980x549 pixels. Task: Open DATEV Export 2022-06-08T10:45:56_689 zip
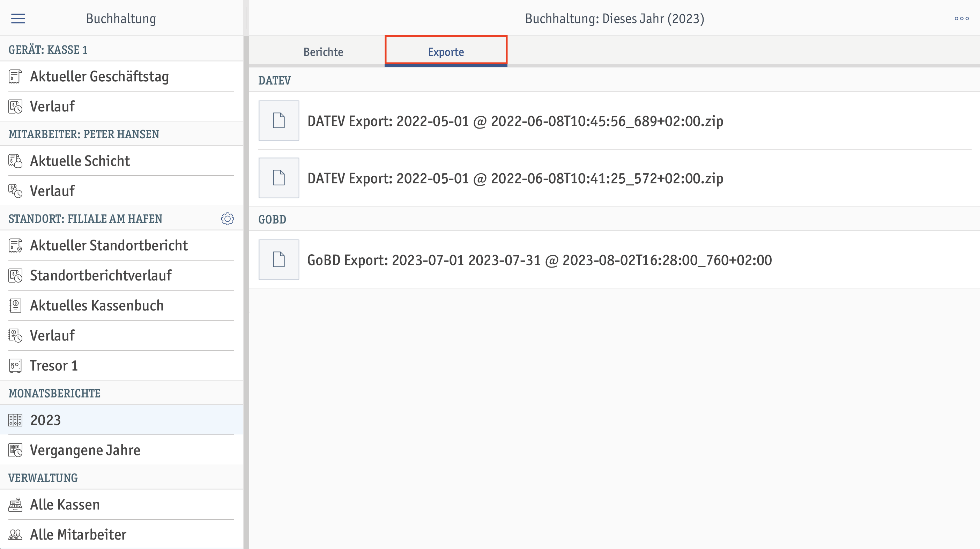(x=614, y=121)
